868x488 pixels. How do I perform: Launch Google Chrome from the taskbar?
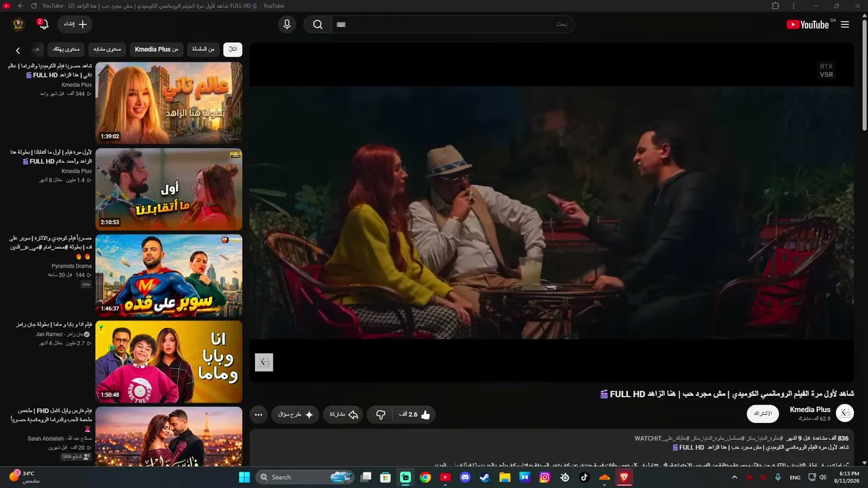425,477
